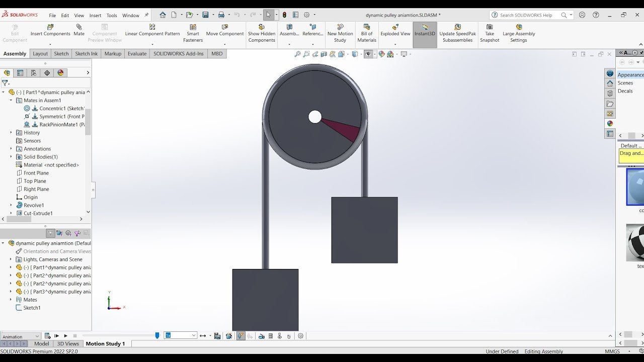This screenshot has height=362, width=644.
Task: Toggle Hide/Show Items eye button
Action: click(368, 54)
